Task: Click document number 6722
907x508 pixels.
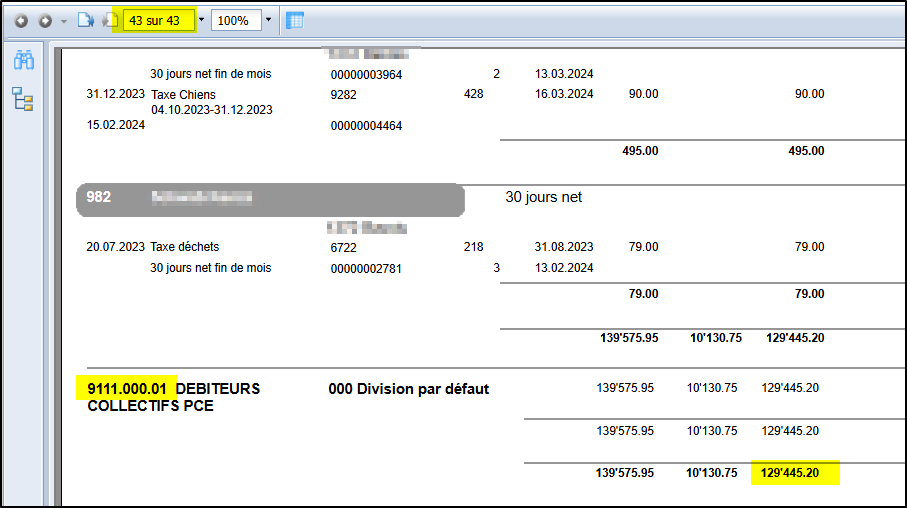Action: [344, 248]
